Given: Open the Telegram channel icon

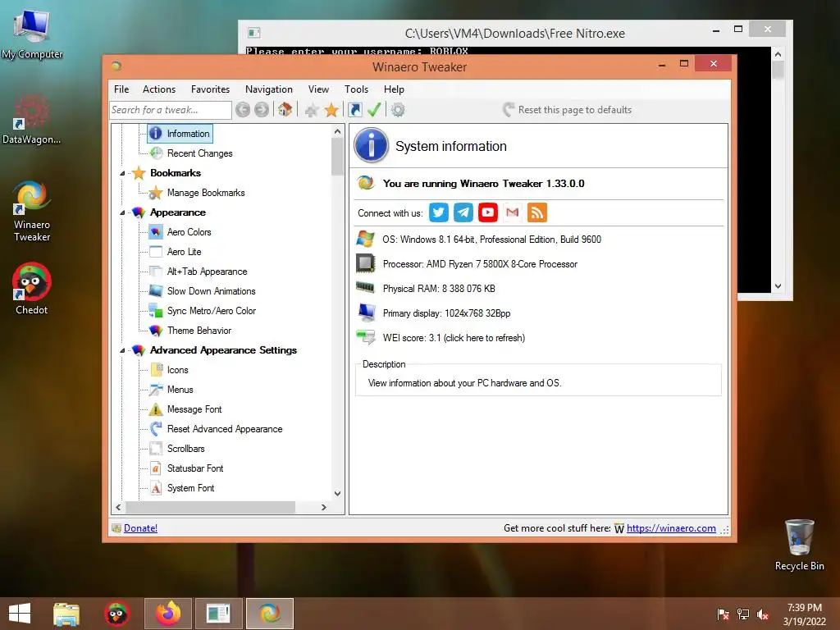Looking at the screenshot, I should 463,212.
